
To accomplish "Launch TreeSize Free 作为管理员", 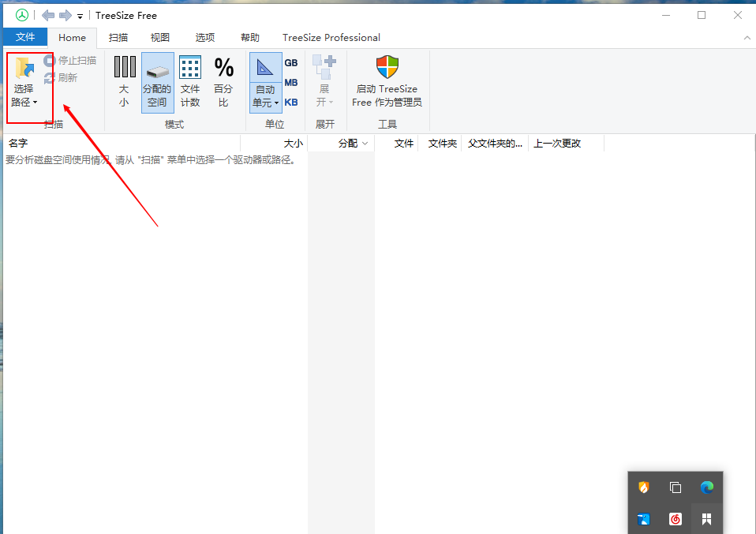I will [x=387, y=82].
